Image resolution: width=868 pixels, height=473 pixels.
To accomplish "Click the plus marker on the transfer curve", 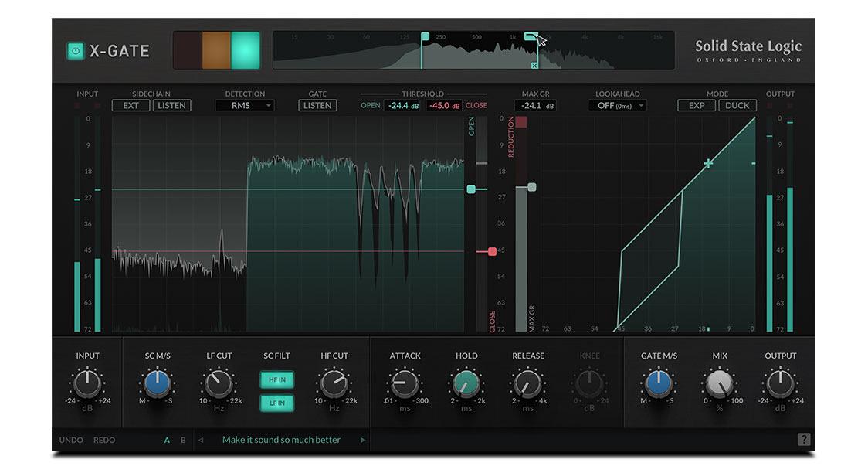I will click(x=708, y=163).
